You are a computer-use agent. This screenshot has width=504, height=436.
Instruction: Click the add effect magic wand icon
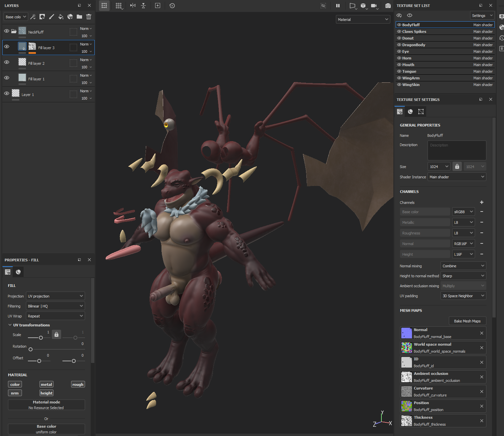tap(33, 17)
